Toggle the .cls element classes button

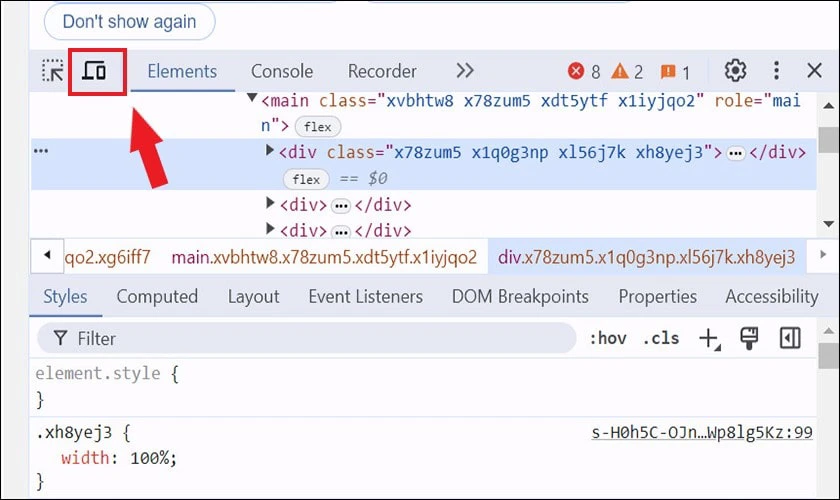661,339
